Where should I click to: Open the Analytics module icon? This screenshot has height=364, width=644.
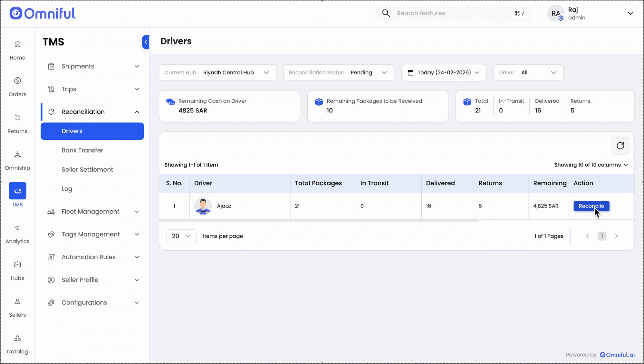coord(17,234)
